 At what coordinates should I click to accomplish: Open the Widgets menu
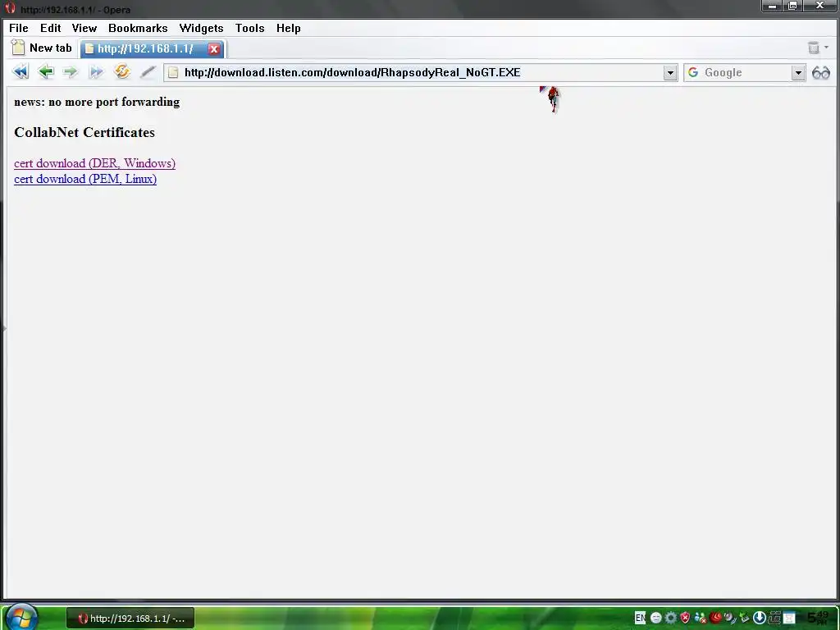(201, 28)
